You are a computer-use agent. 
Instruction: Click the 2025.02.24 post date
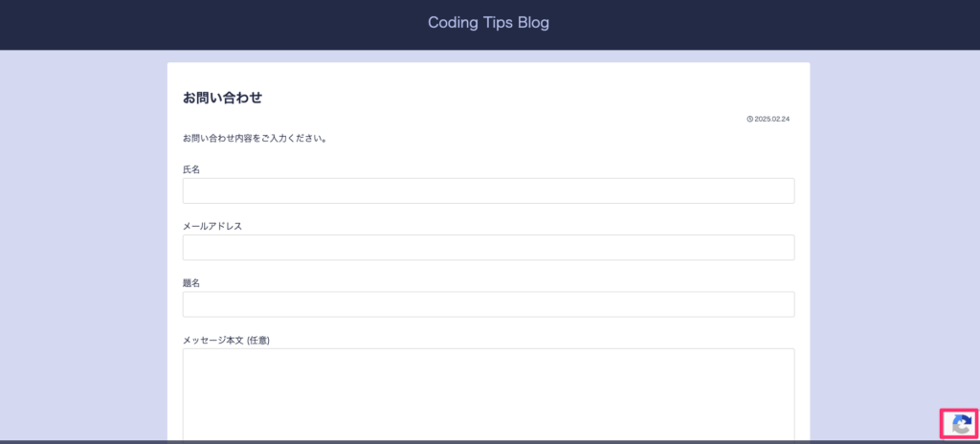[772, 119]
